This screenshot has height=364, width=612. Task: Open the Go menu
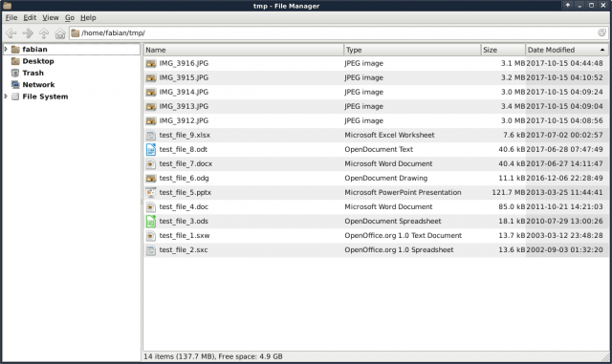70,17
